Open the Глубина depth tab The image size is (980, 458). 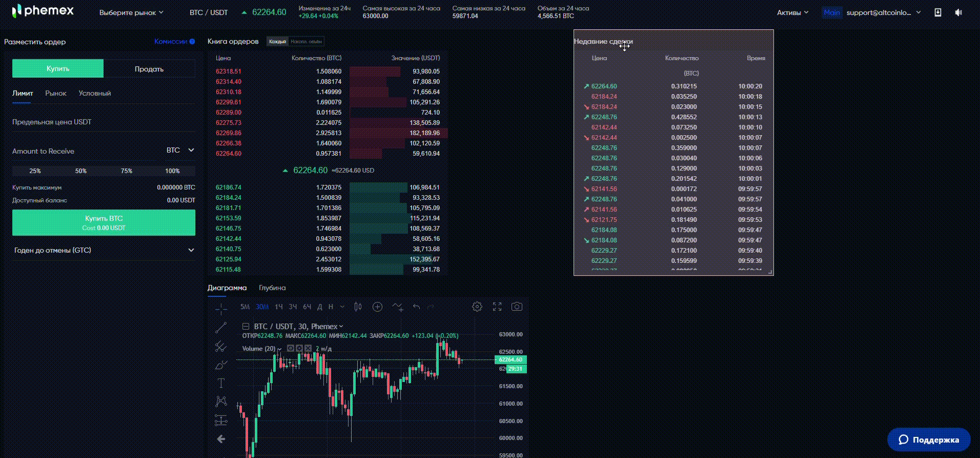[272, 288]
